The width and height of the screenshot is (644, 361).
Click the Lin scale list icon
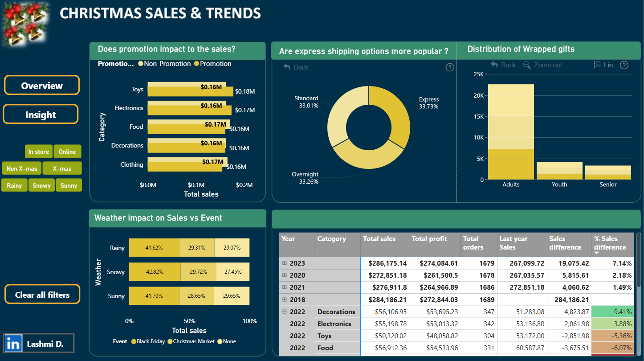(598, 65)
